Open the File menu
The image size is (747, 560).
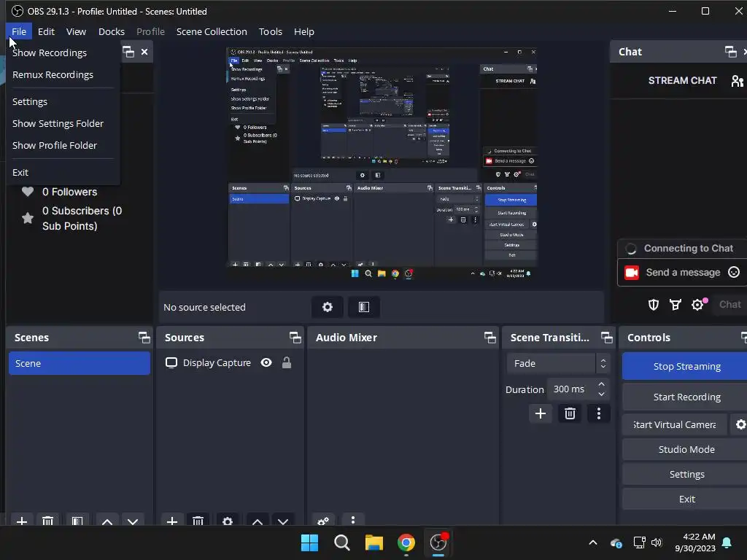coord(19,31)
